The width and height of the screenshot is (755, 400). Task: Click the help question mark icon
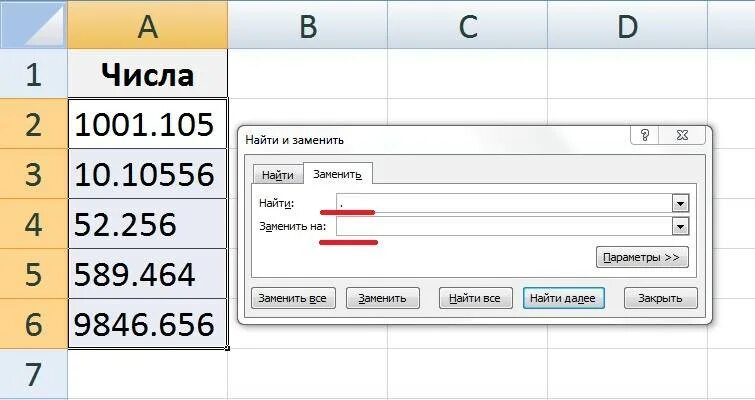click(645, 135)
